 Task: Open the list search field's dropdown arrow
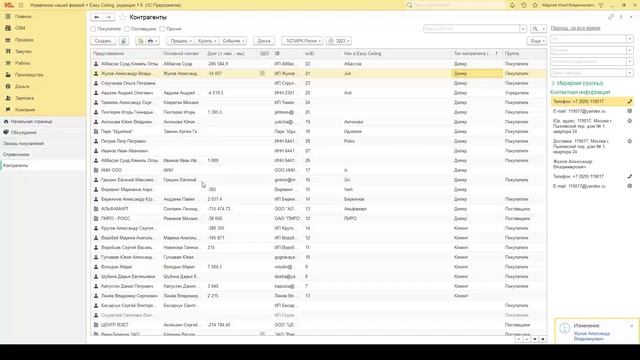[523, 29]
